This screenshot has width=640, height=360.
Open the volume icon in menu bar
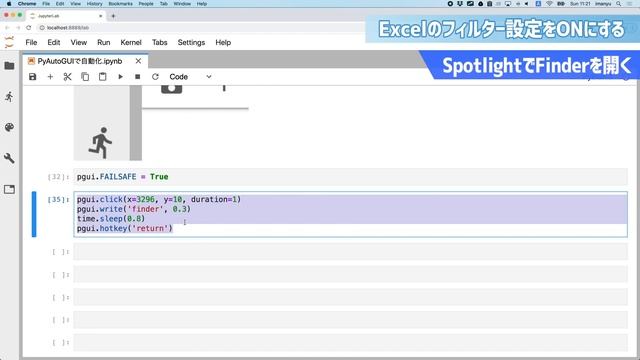(527, 4)
